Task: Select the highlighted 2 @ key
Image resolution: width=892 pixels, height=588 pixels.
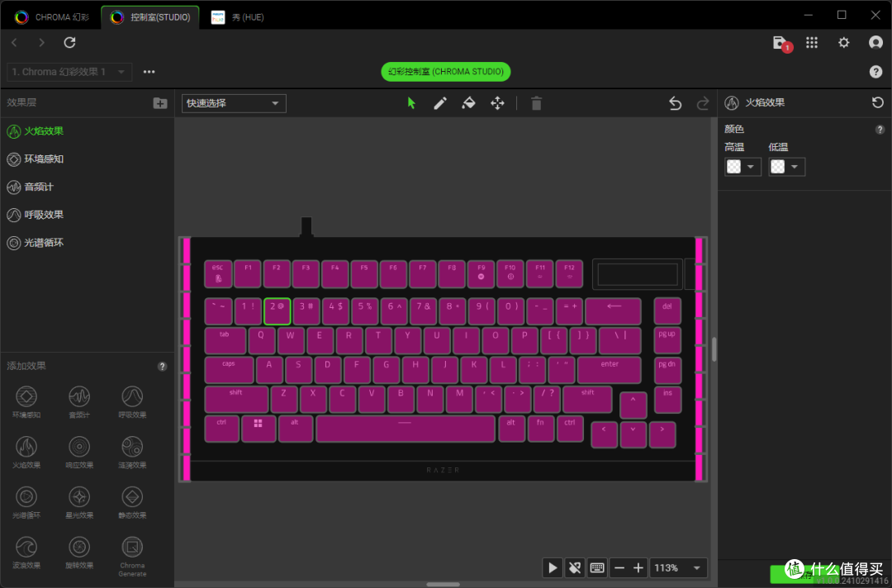Action: click(x=277, y=311)
